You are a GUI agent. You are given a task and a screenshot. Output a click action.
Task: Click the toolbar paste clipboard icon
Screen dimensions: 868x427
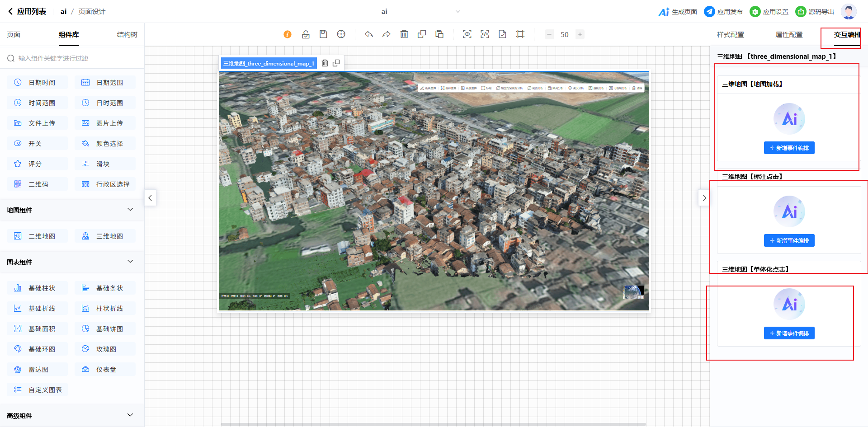439,34
